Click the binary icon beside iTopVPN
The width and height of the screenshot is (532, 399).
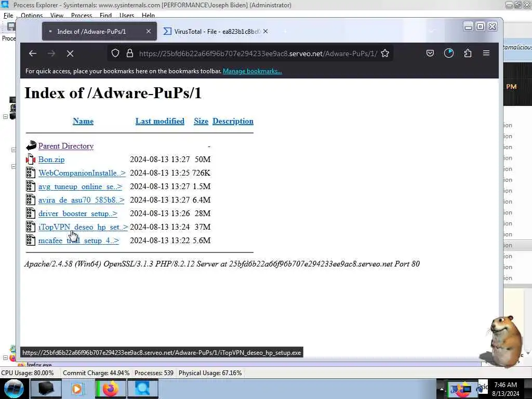pyautogui.click(x=31, y=227)
